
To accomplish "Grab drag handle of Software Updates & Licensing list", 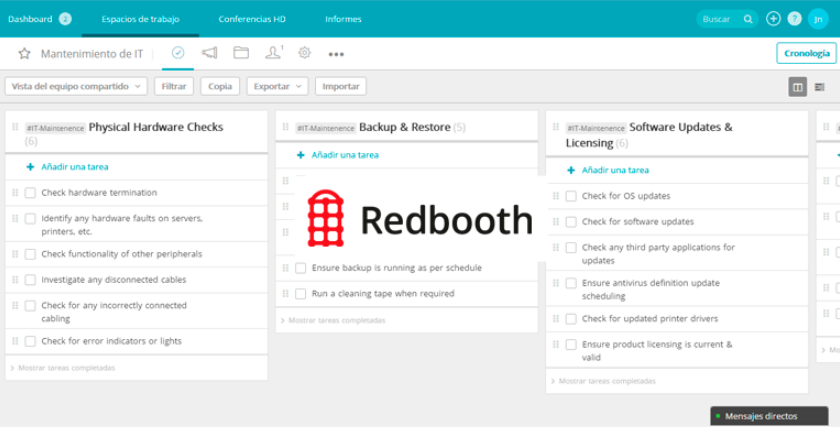I will pos(556,127).
